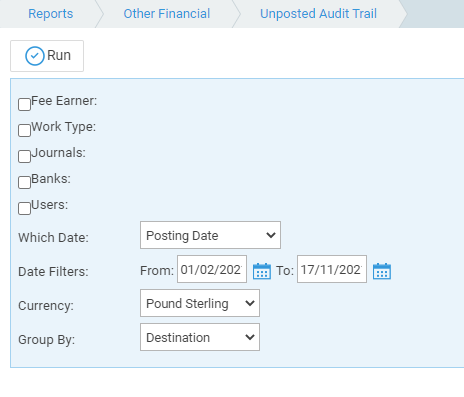This screenshot has width=464, height=397.
Task: Go to the Reports breadcrumb
Action: [x=50, y=14]
